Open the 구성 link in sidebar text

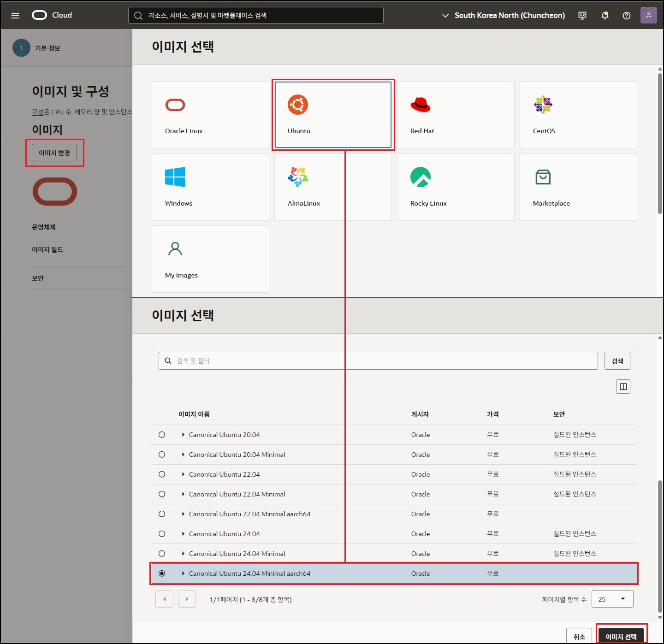tap(37, 112)
